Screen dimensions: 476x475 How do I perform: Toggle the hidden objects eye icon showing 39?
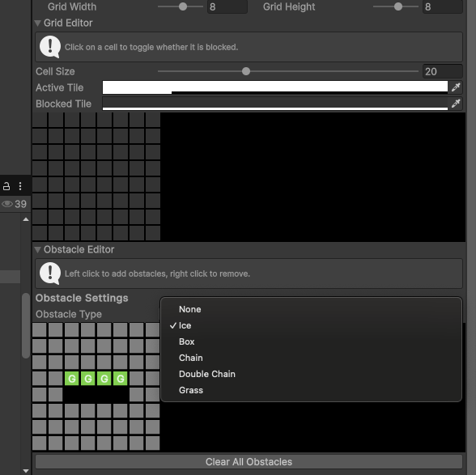pos(7,204)
